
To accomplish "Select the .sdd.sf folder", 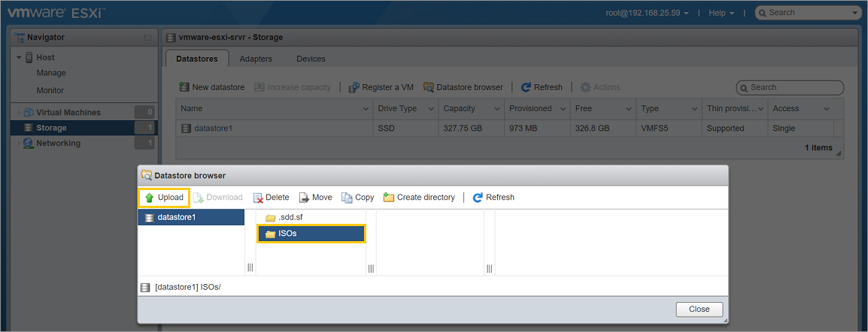I will pos(284,217).
